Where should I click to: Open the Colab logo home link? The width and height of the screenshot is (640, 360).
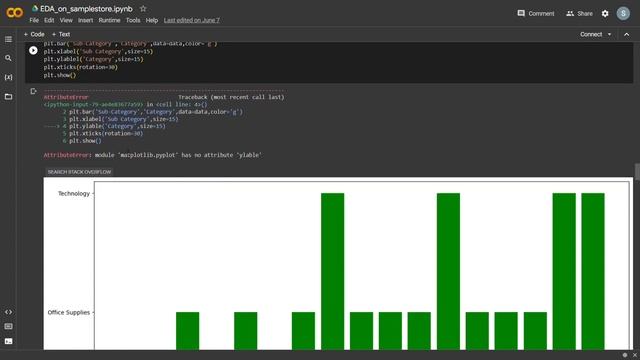[14, 13]
